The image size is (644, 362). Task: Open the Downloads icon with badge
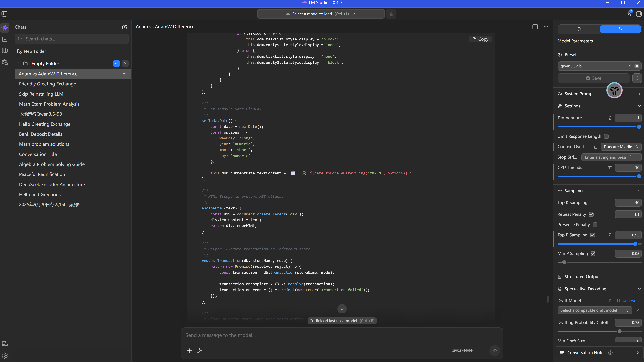tap(628, 14)
